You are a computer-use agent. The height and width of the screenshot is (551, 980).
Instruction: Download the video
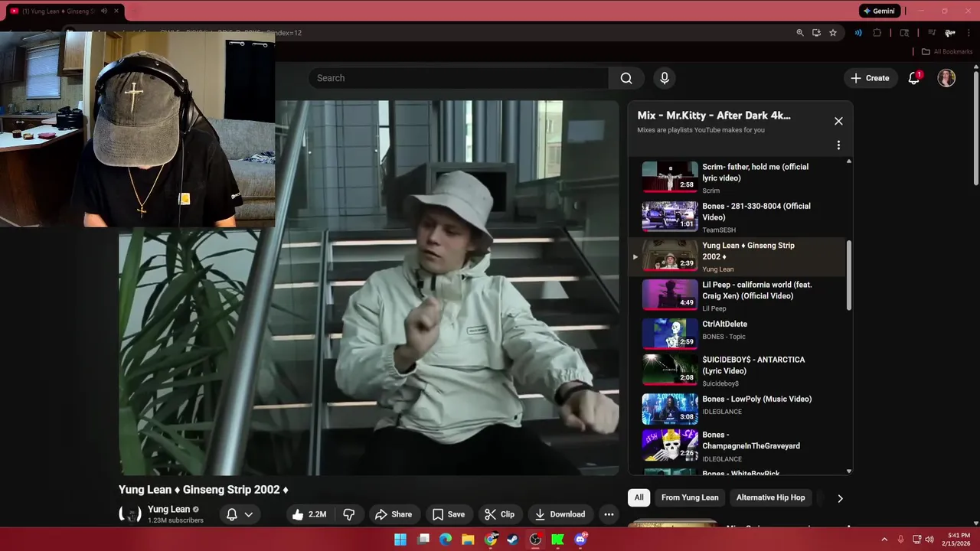(560, 514)
